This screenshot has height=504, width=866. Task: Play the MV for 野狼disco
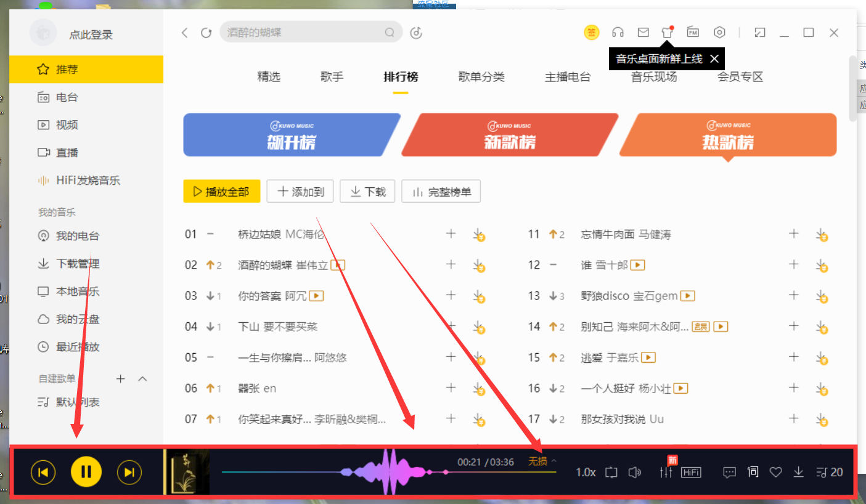click(x=688, y=296)
